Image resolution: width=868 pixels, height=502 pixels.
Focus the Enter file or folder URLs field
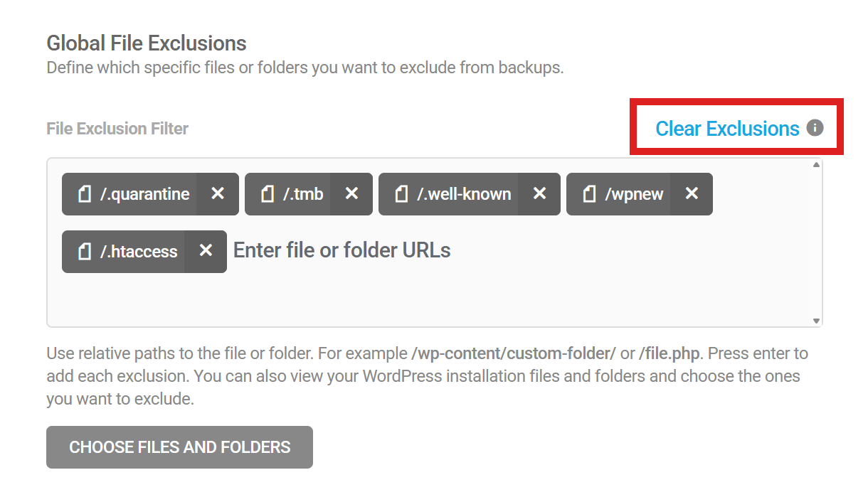click(x=342, y=250)
